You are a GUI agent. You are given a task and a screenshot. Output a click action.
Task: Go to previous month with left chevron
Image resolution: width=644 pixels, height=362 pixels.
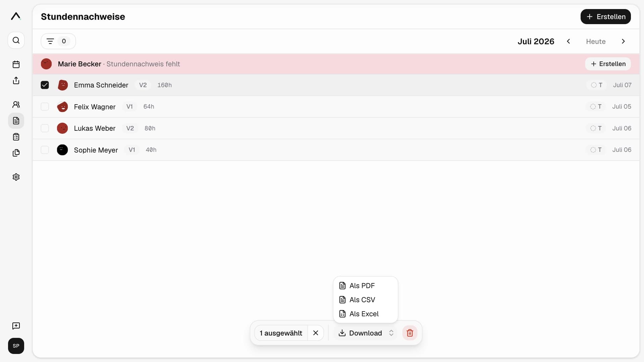[x=569, y=41]
